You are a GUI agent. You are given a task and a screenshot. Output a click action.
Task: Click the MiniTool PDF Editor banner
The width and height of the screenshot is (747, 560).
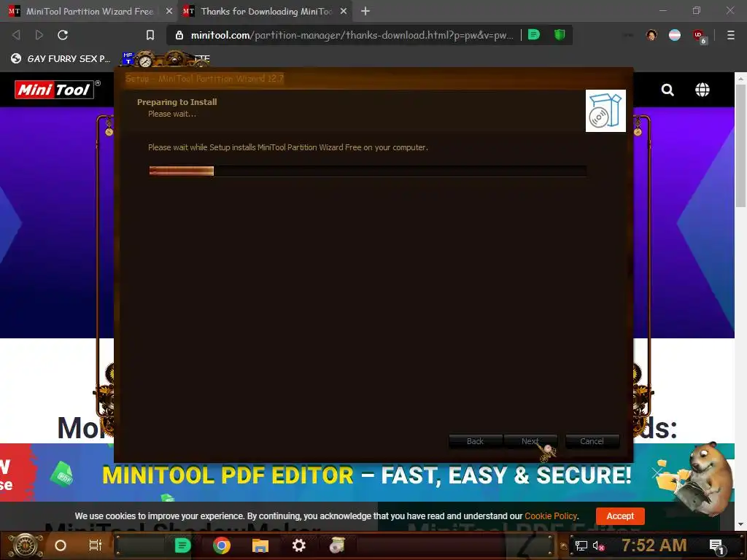[x=367, y=474]
